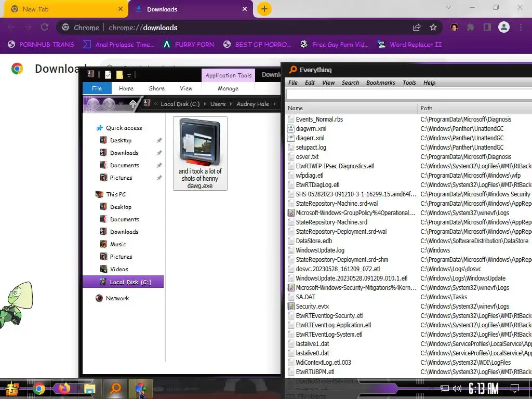Select Network in the navigation pane

coord(117,298)
